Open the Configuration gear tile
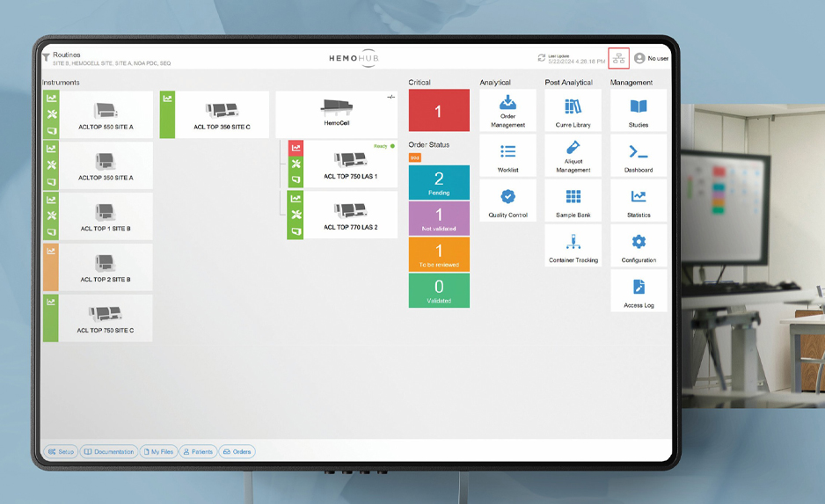Image resolution: width=825 pixels, height=504 pixels. pyautogui.click(x=639, y=245)
